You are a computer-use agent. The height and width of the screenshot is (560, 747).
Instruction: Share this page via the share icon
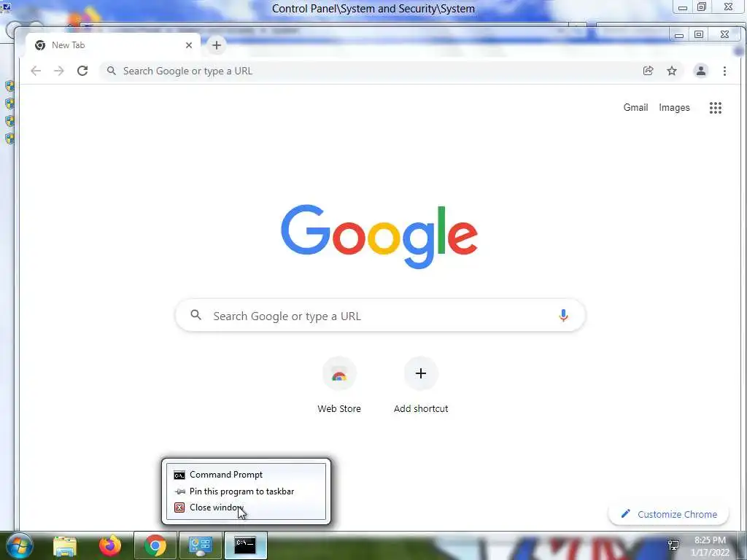pos(648,71)
